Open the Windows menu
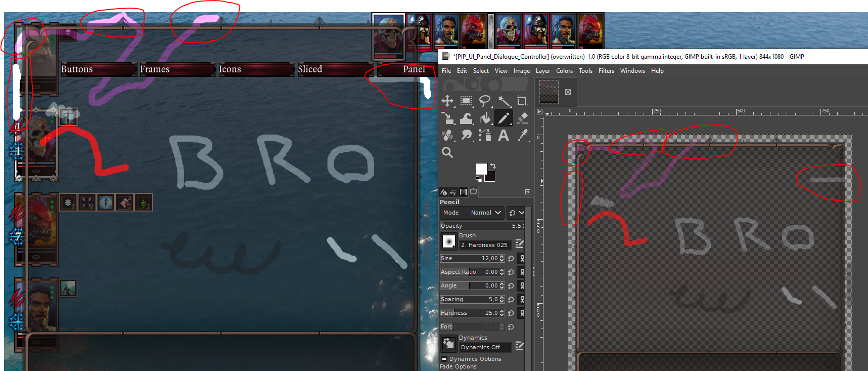 point(632,71)
